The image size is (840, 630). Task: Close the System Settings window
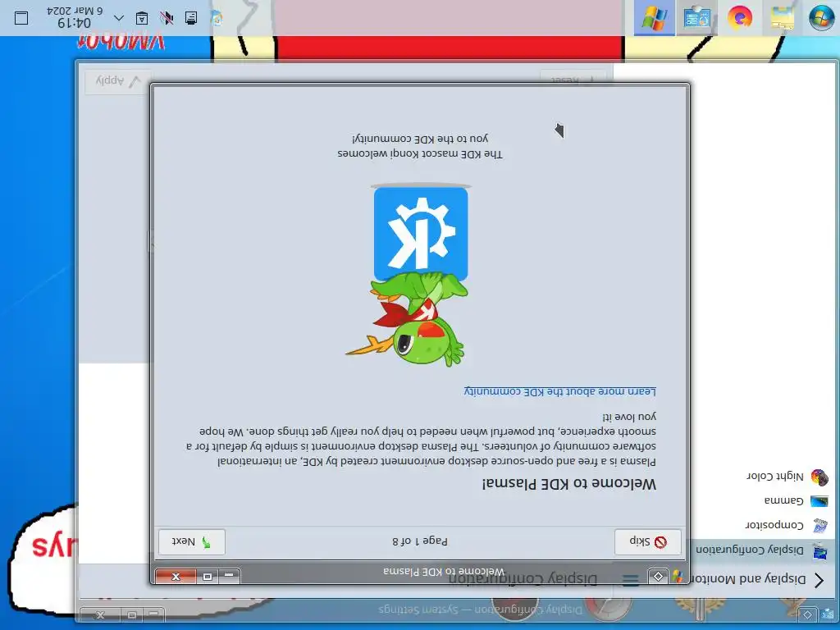click(x=100, y=614)
